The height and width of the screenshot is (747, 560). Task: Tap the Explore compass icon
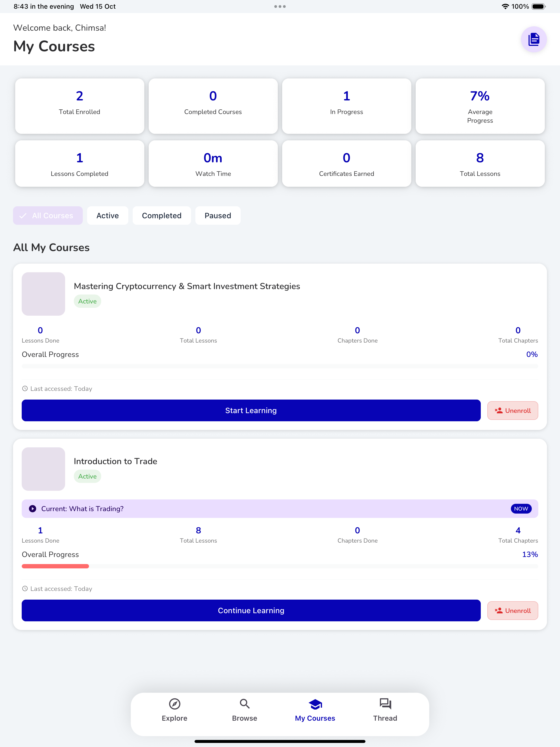174,704
